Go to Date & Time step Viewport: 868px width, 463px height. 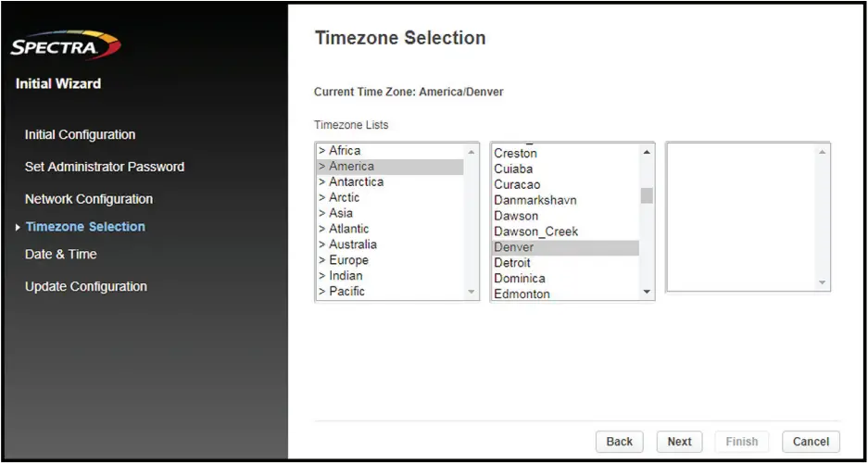pyautogui.click(x=61, y=255)
